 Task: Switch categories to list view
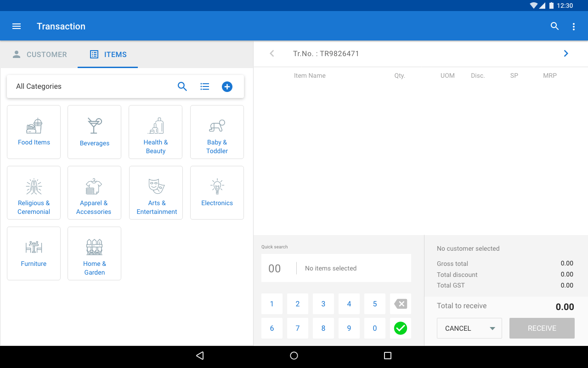coord(205,86)
